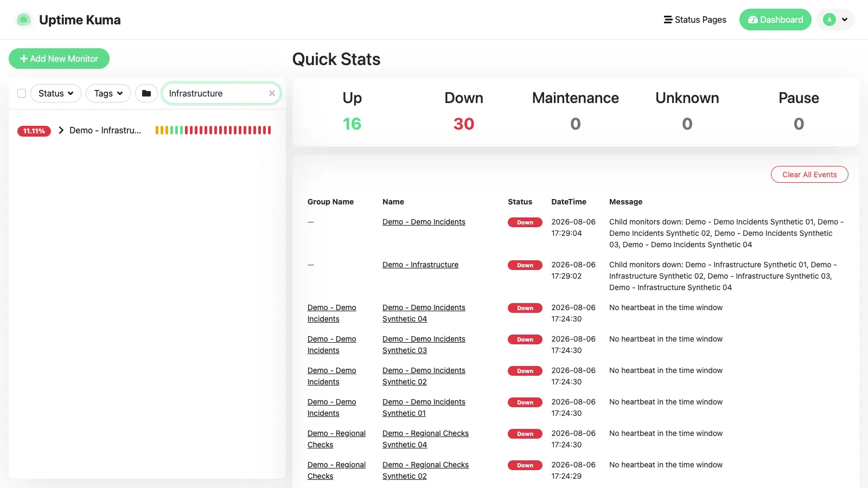Viewport: 868px width, 488px height.
Task: Click the 11.11% uptime badge
Action: pos(34,131)
